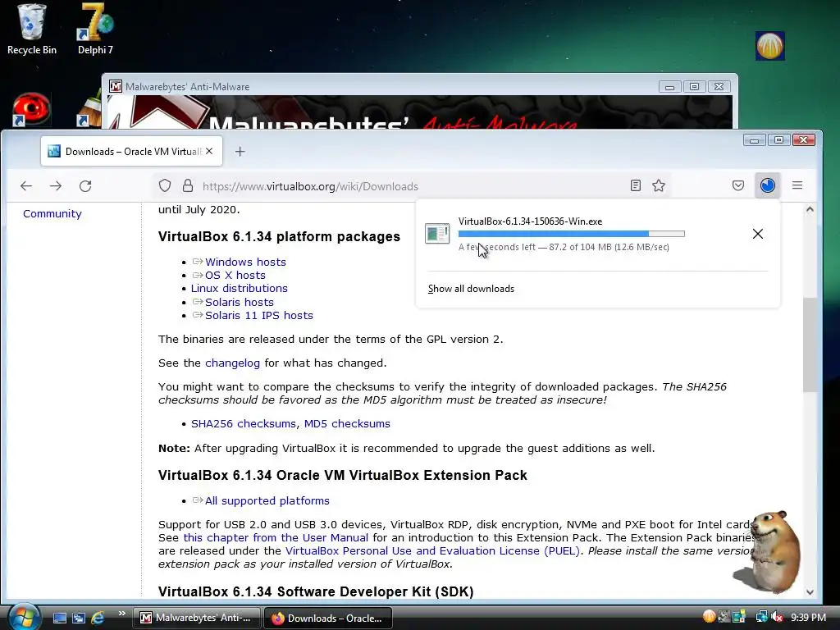
Task: Select the red eye desktop shortcut
Action: click(x=31, y=109)
